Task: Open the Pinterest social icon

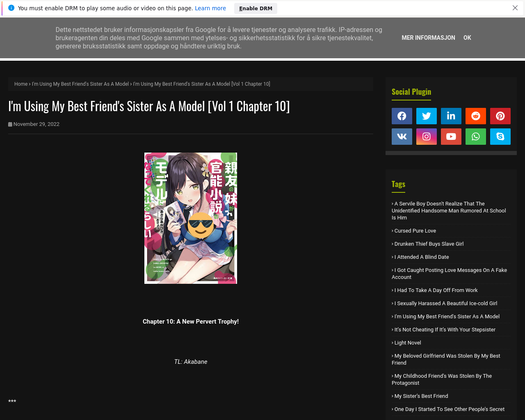Action: [500, 116]
